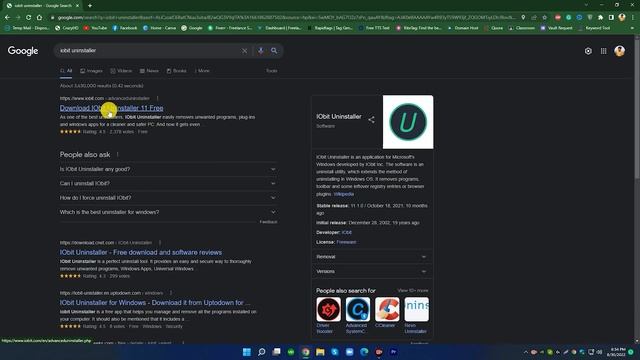Open the CNET 'Free download and software reviews' result
Image resolution: width=640 pixels, height=360 pixels.
coord(141,252)
